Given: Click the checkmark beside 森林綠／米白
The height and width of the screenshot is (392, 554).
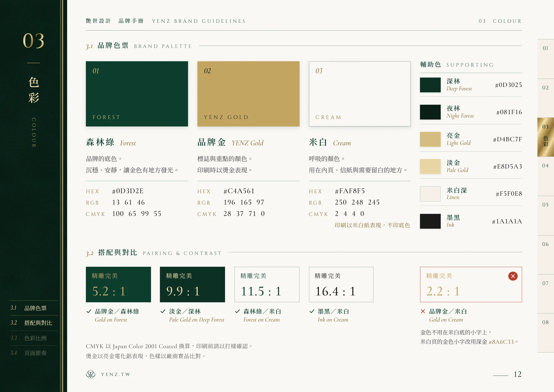Looking at the screenshot, I should (x=238, y=311).
